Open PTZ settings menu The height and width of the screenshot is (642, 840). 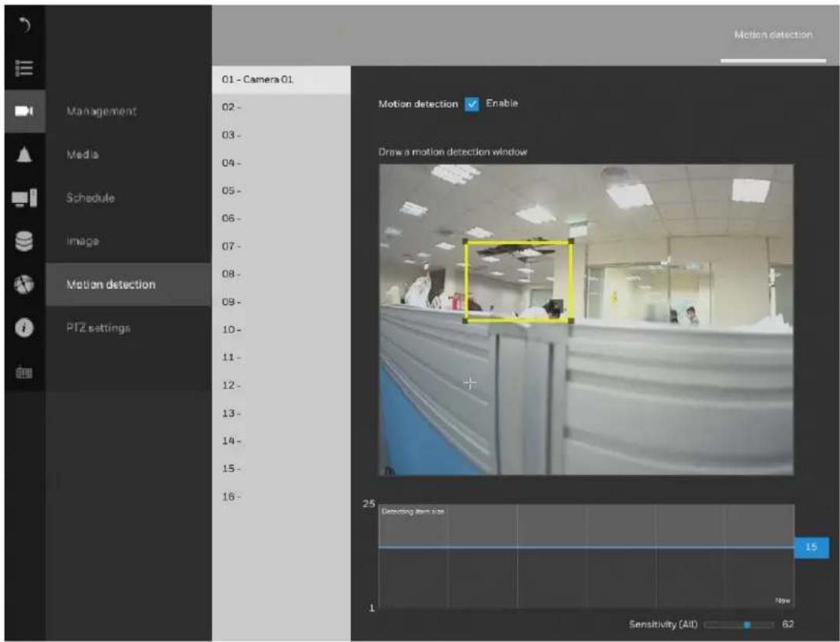tap(98, 328)
